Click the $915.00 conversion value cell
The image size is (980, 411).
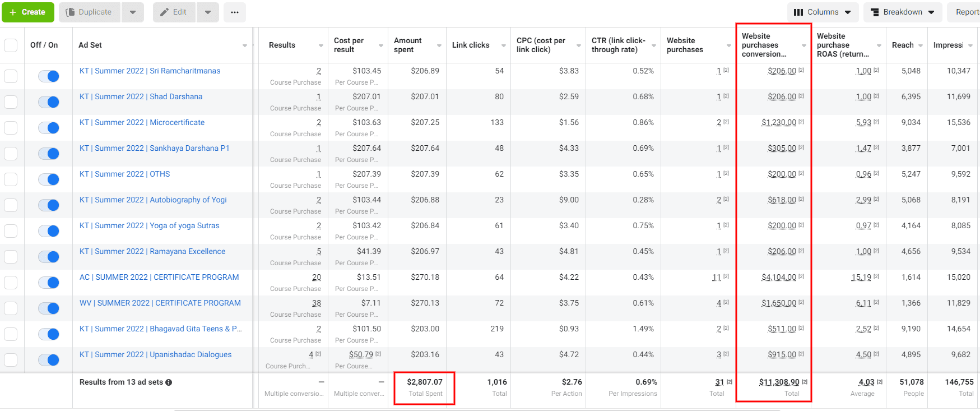[x=782, y=354]
